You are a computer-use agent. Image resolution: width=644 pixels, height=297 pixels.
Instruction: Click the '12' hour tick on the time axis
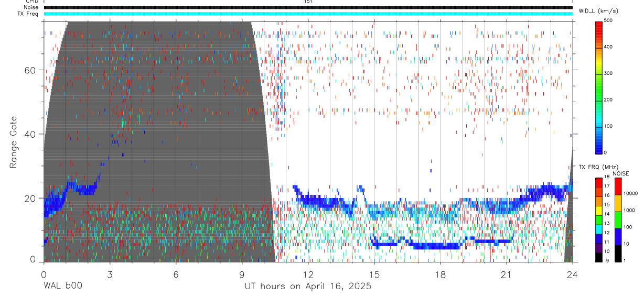[x=308, y=274]
